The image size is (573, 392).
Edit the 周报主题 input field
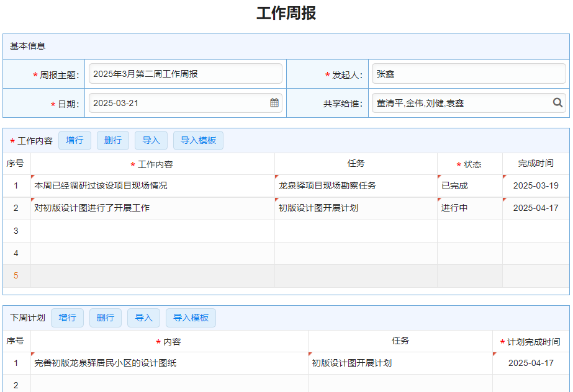click(185, 74)
